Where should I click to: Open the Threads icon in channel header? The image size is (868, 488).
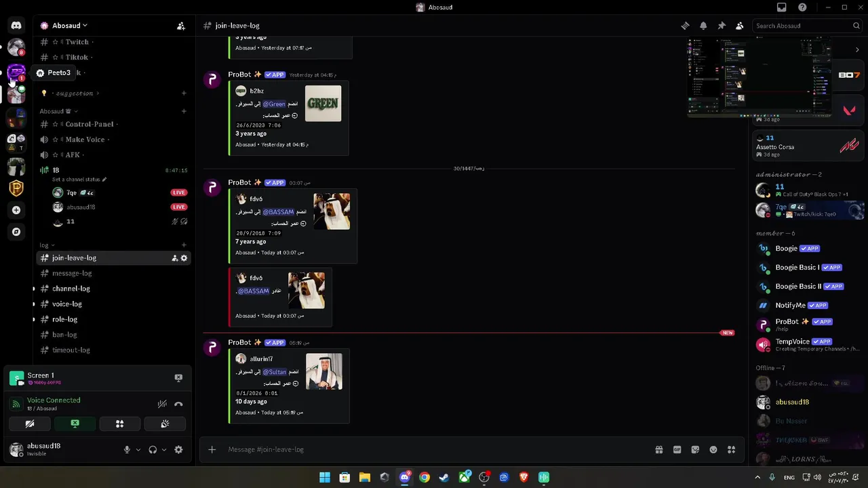point(685,26)
